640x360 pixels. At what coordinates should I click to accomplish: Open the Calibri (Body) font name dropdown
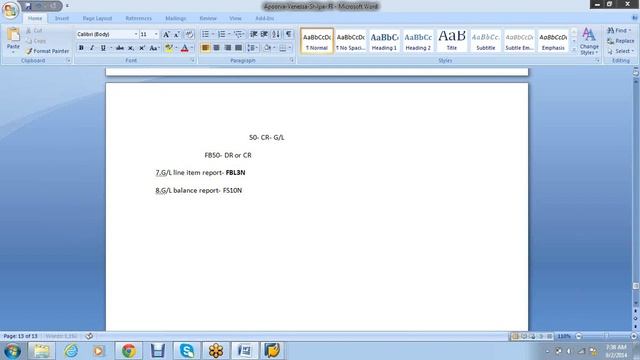136,34
